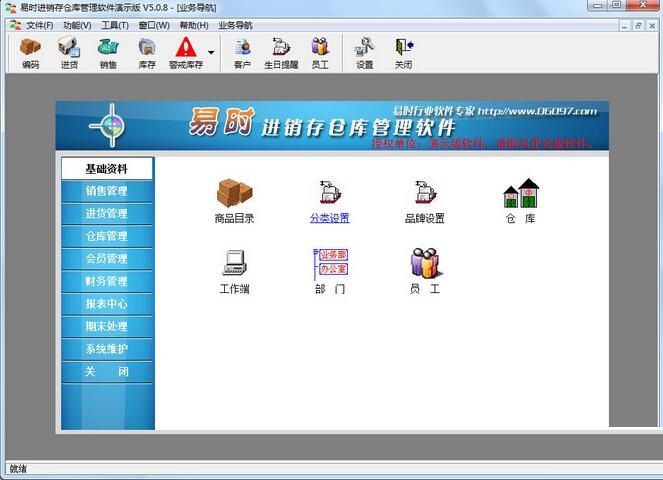
Task: Click the 关闭 door icon in toolbar
Action: pyautogui.click(x=403, y=53)
